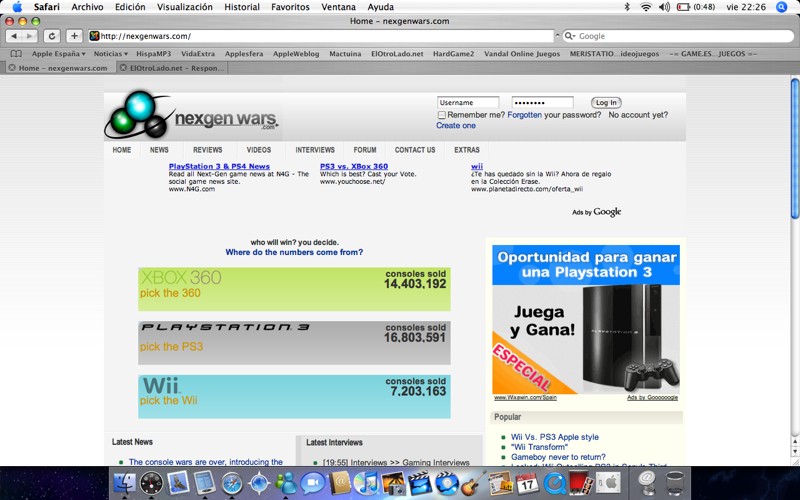This screenshot has height=500, width=800.
Task: Open the Historial menu
Action: coord(242,7)
